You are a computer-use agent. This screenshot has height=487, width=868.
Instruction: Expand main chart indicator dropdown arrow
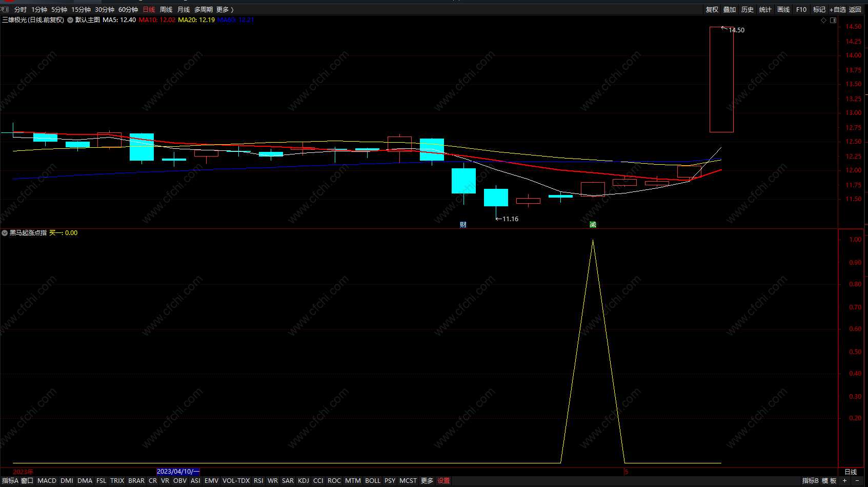tap(70, 20)
